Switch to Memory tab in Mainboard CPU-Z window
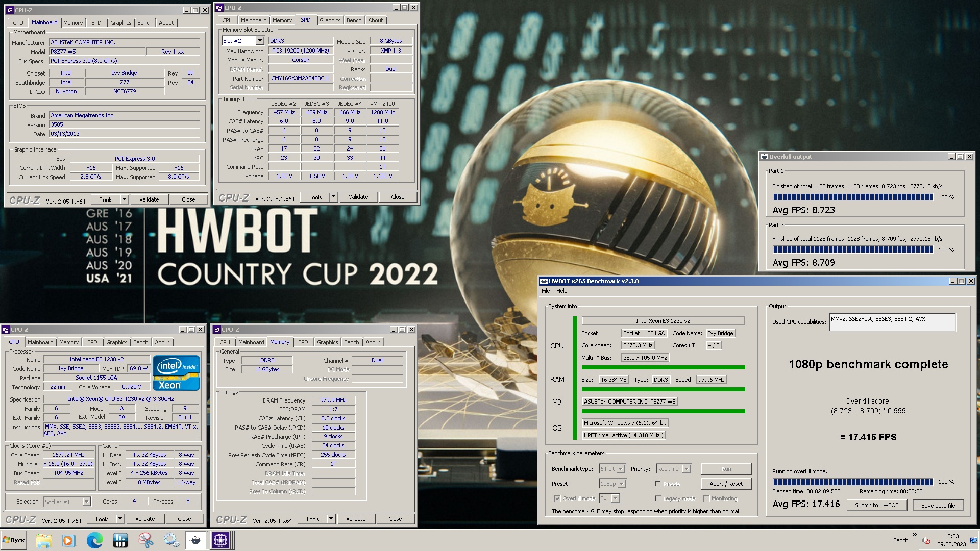The height and width of the screenshot is (551, 980). pos(73,23)
